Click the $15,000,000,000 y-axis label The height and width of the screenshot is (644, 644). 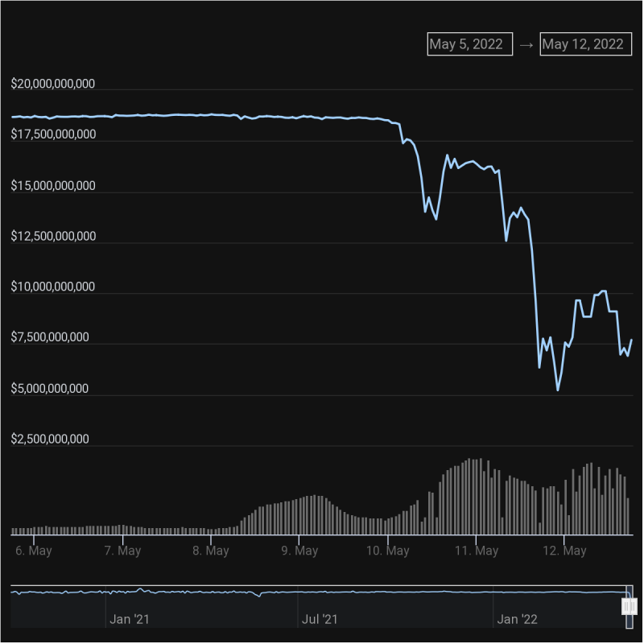(x=53, y=185)
